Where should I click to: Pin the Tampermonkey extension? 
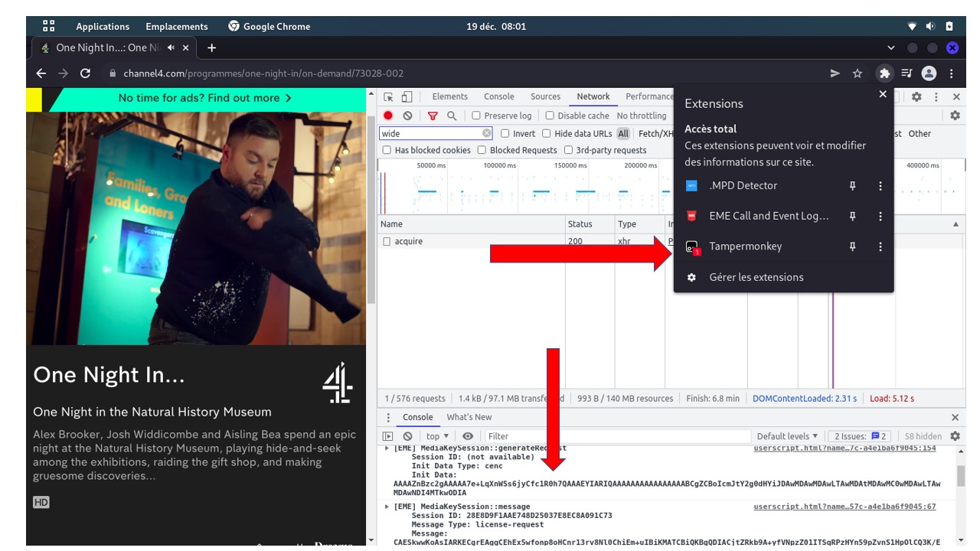[852, 246]
